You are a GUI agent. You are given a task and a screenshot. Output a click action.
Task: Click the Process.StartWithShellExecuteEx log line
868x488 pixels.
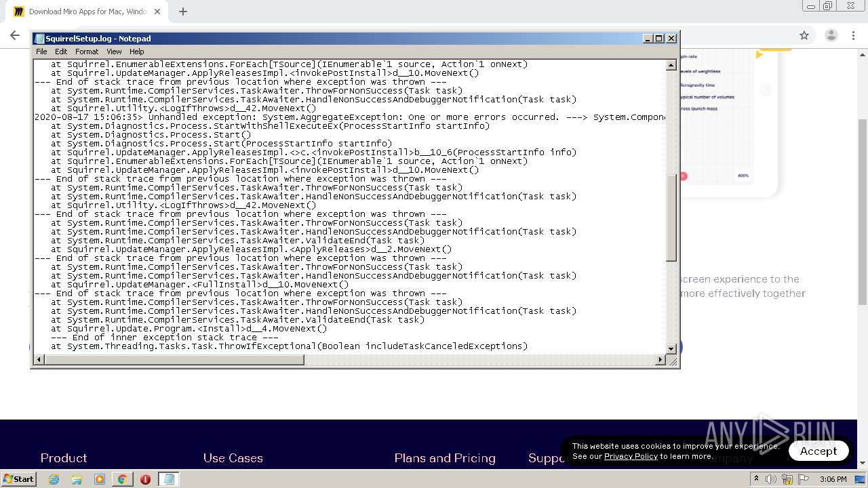[270, 126]
